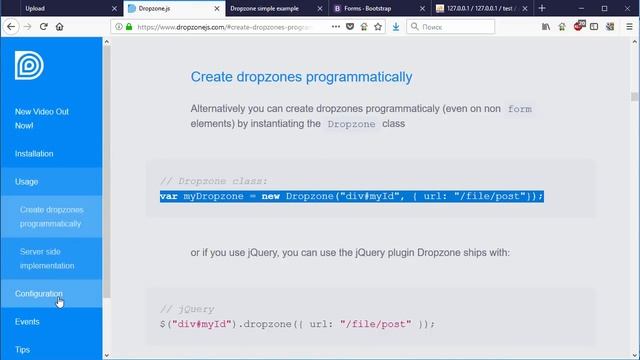Image resolution: width=640 pixels, height=360 pixels.
Task: Open the Firefox hamburger menu
Action: tap(629, 27)
